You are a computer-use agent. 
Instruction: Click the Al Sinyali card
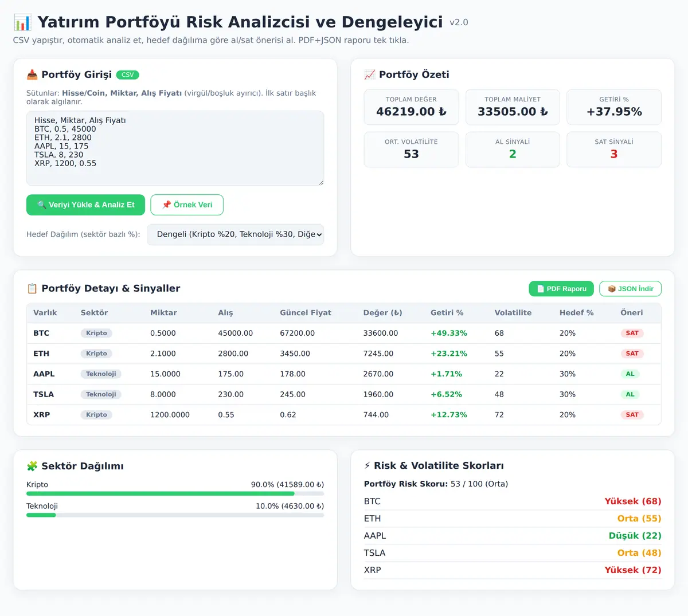pyautogui.click(x=513, y=150)
